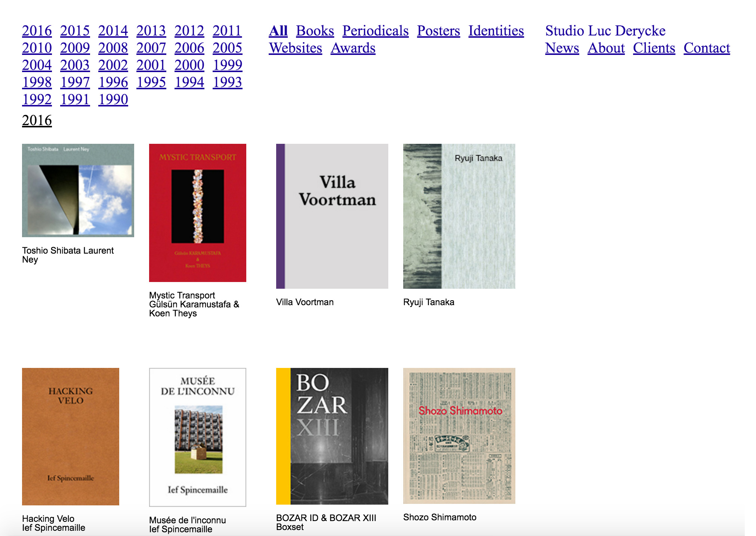
Task: Select the 1992 year link
Action: tap(37, 99)
